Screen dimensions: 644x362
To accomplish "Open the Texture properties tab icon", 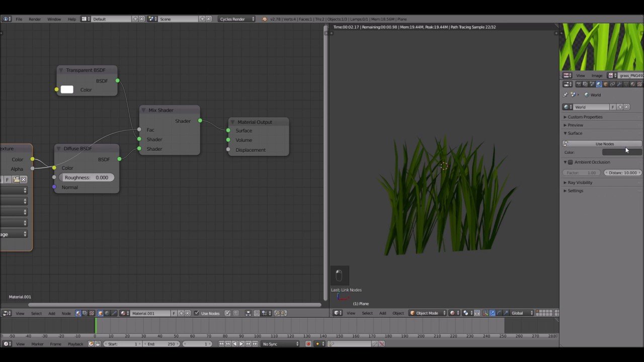I will (x=639, y=84).
